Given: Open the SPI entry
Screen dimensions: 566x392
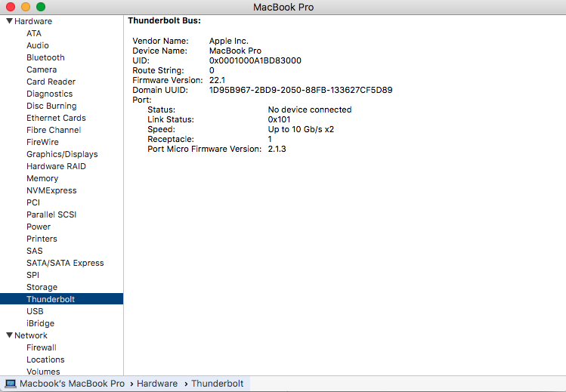Looking at the screenshot, I should pyautogui.click(x=32, y=275).
